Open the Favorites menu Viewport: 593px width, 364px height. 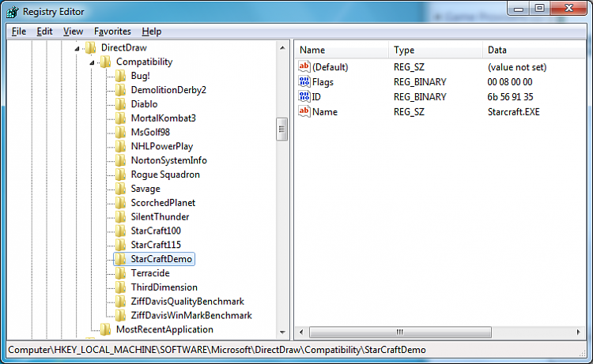pyautogui.click(x=112, y=32)
